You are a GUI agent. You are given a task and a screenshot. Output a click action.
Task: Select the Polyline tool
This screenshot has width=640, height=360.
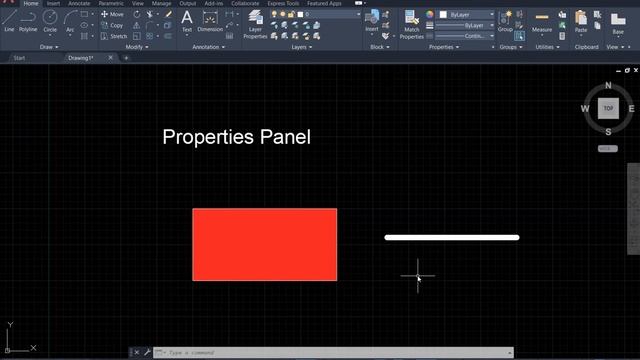point(28,21)
